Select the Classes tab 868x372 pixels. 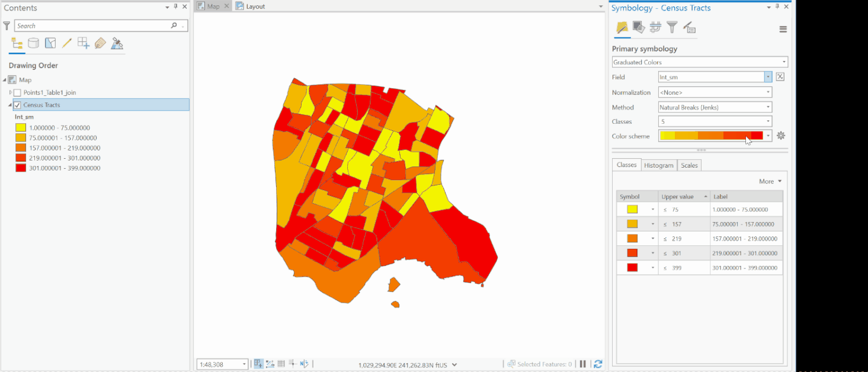pos(626,165)
